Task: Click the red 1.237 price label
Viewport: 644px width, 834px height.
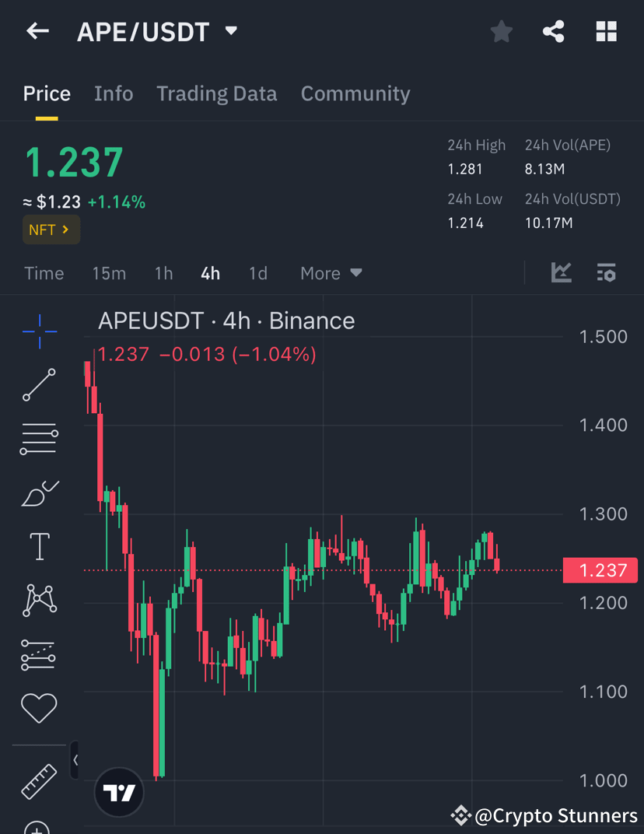Action: coord(600,570)
